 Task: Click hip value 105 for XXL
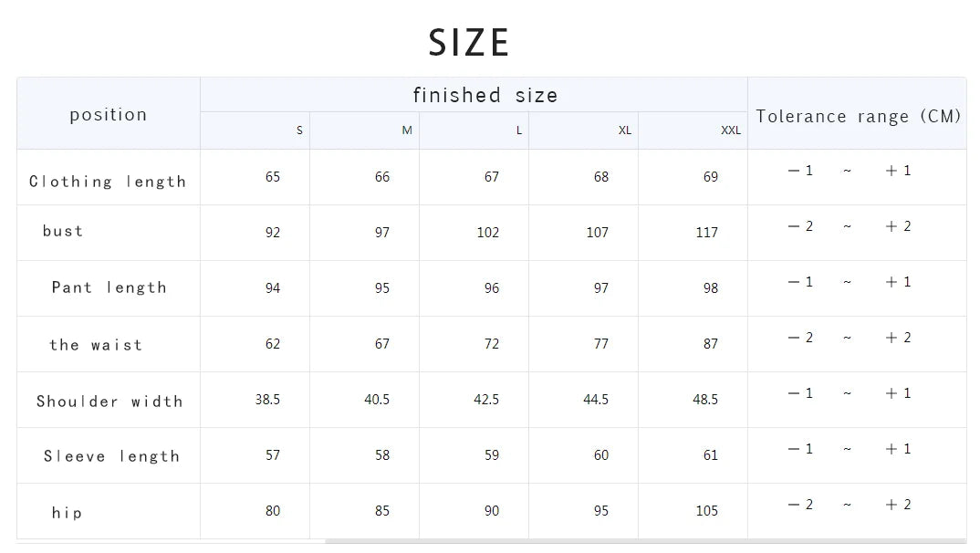[706, 511]
